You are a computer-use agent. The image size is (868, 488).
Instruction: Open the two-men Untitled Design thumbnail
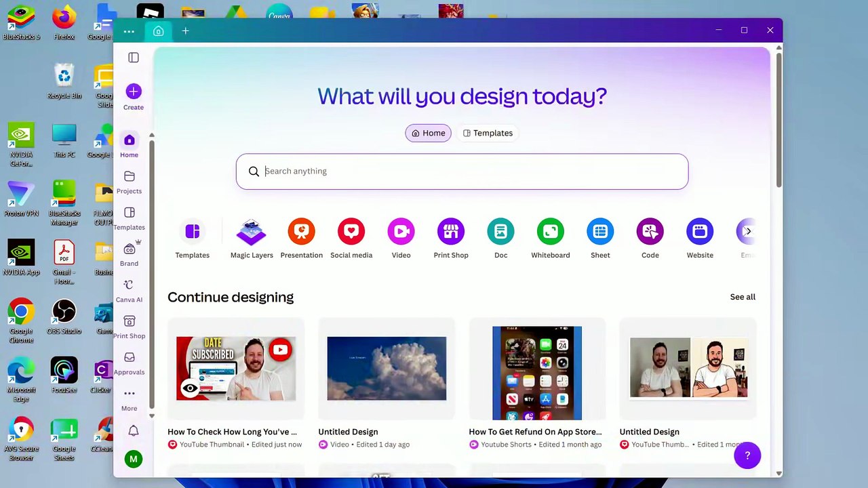point(688,367)
